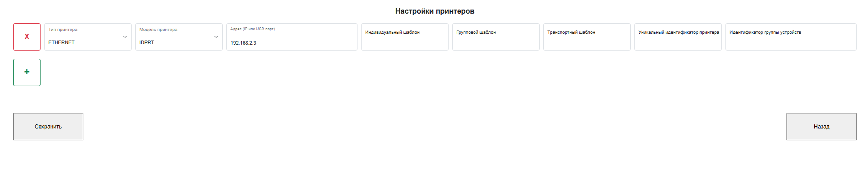This screenshot has height=195, width=868.
Task: Click the Тип принтера label
Action: click(x=63, y=30)
